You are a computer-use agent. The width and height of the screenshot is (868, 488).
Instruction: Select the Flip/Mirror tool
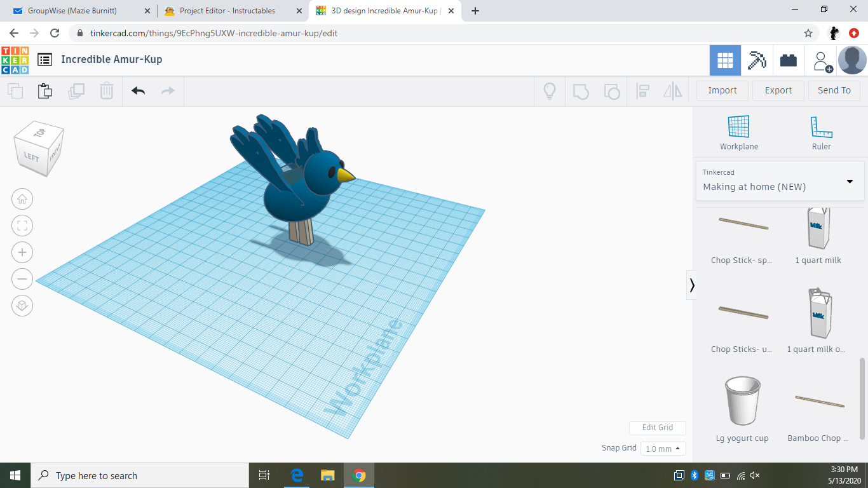[x=673, y=91]
